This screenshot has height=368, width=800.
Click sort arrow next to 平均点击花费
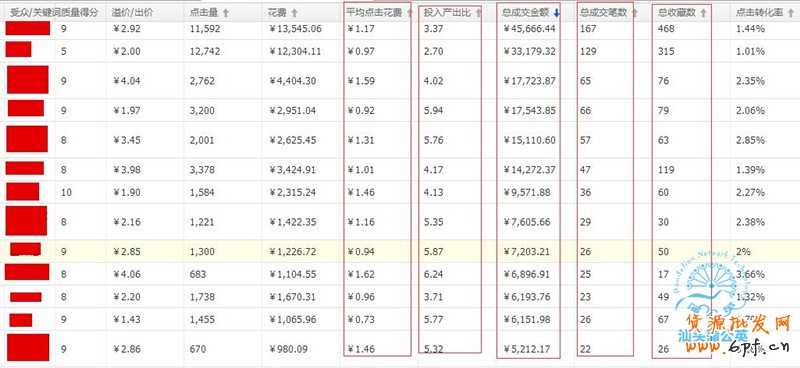[x=409, y=14]
